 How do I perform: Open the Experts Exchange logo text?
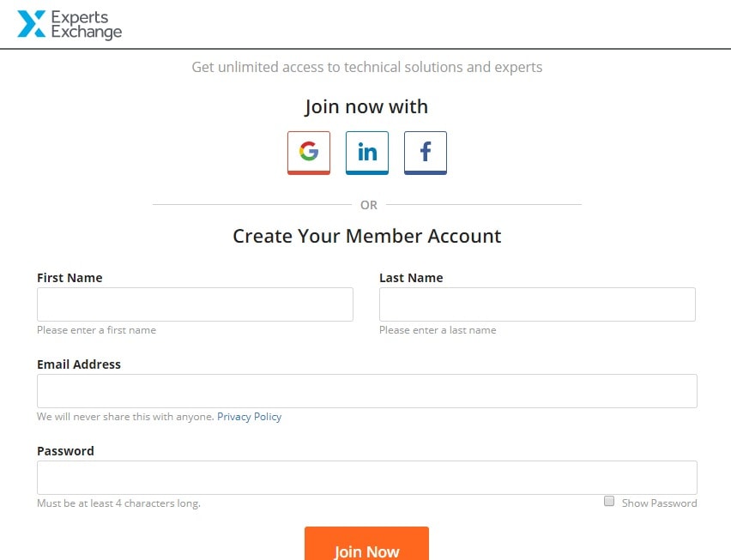[87, 25]
